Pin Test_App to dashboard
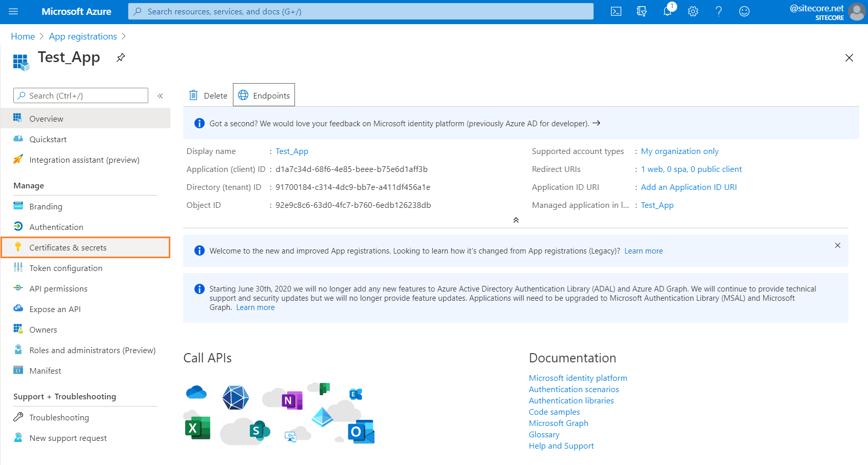Screen dimensions: 868x465 [121, 57]
